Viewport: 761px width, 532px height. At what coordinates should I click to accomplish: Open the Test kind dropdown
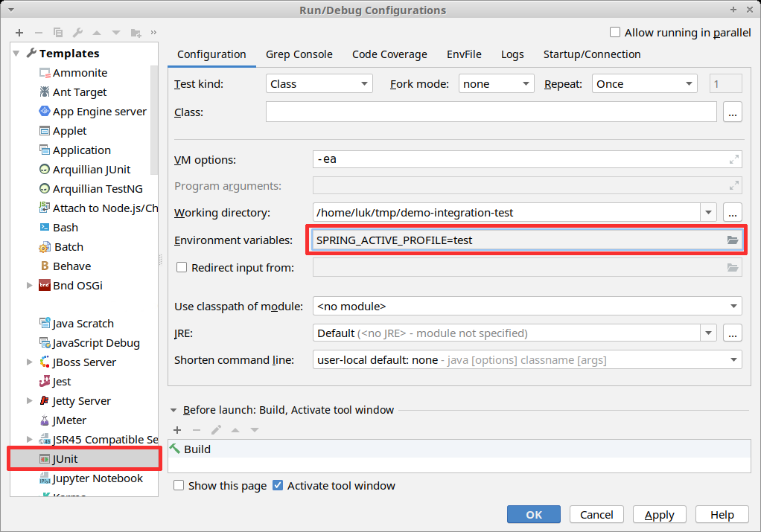[319, 84]
